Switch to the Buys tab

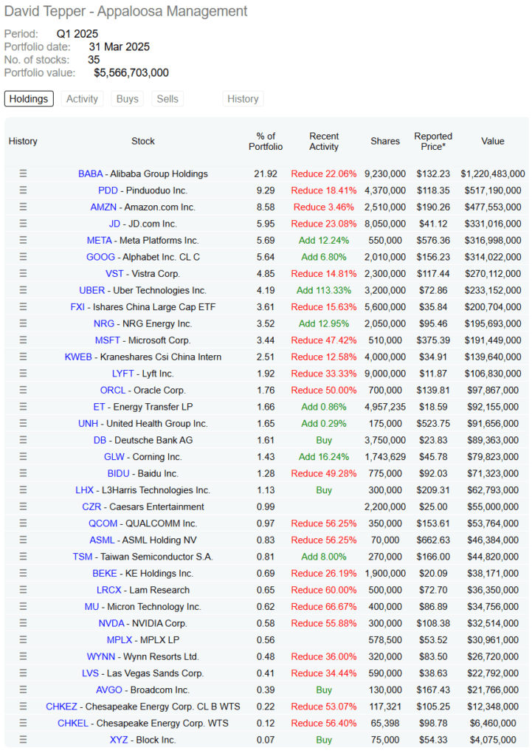pyautogui.click(x=127, y=99)
